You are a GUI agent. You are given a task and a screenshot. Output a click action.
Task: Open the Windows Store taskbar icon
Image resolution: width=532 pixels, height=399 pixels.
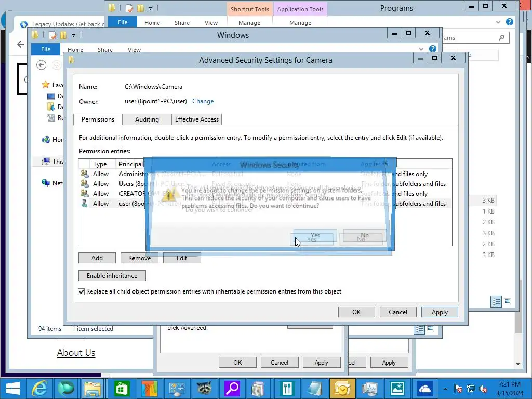(x=122, y=389)
